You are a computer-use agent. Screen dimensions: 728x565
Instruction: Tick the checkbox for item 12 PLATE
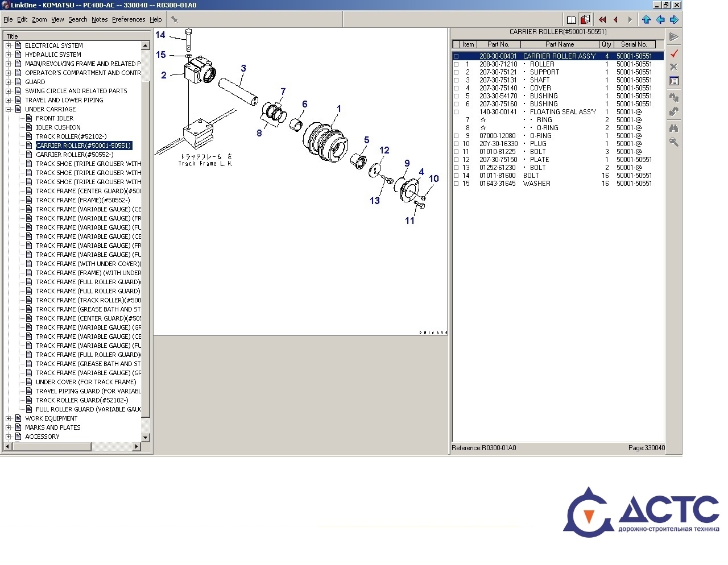point(456,160)
